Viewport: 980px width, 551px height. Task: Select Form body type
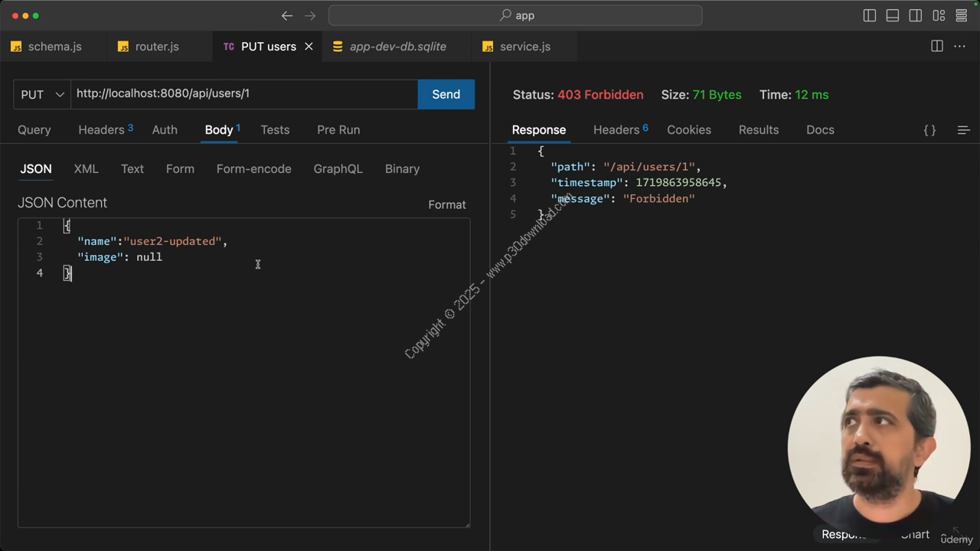coord(180,169)
